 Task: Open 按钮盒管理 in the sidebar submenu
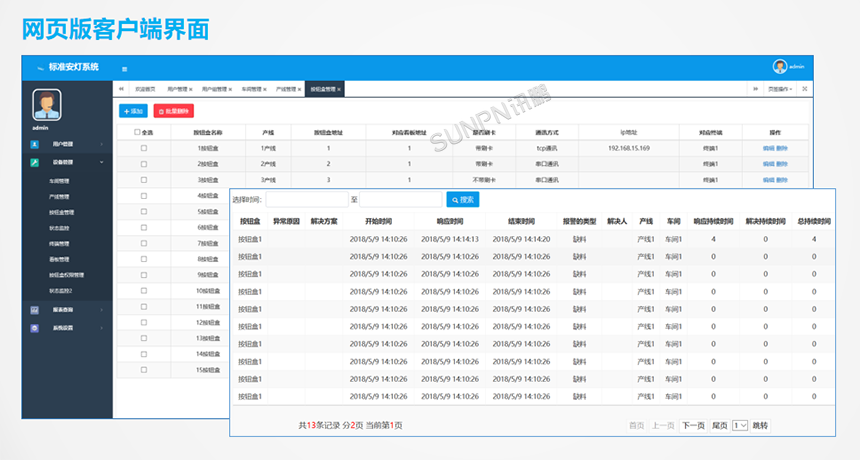[x=61, y=213]
